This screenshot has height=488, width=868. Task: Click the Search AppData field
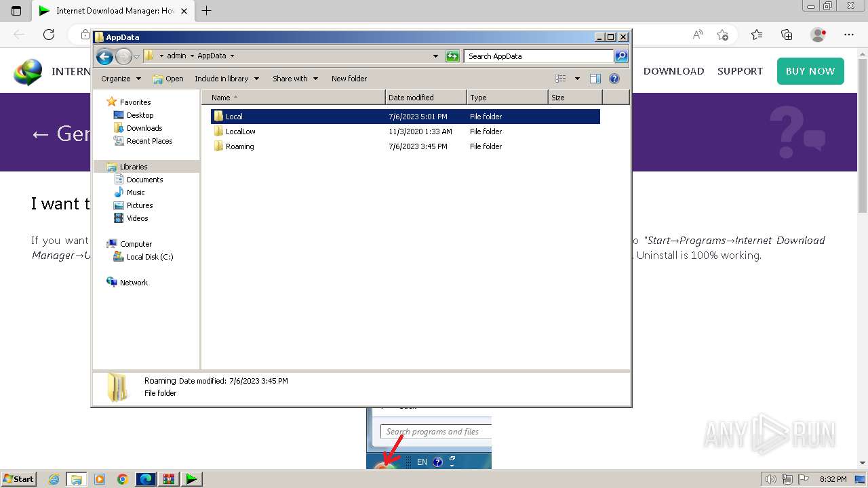point(538,56)
